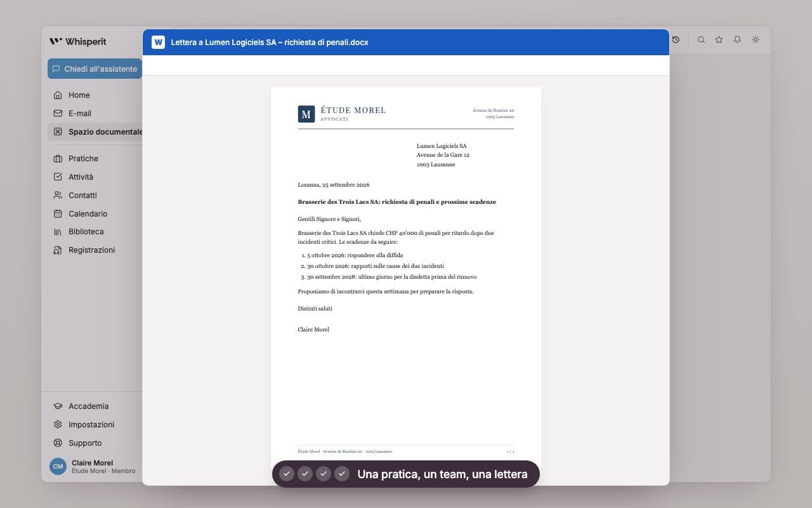Click the greeting 'Gentili Signore e Signori,'
This screenshot has height=508, width=812.
329,219
